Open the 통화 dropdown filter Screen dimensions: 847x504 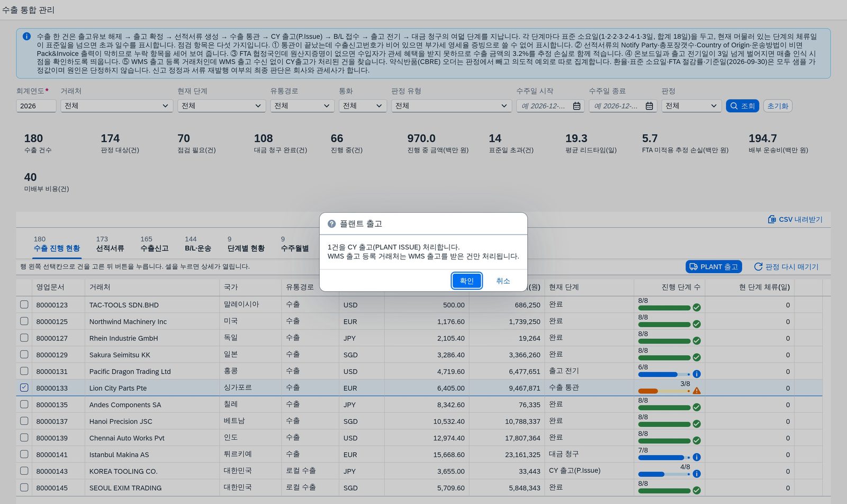[363, 106]
